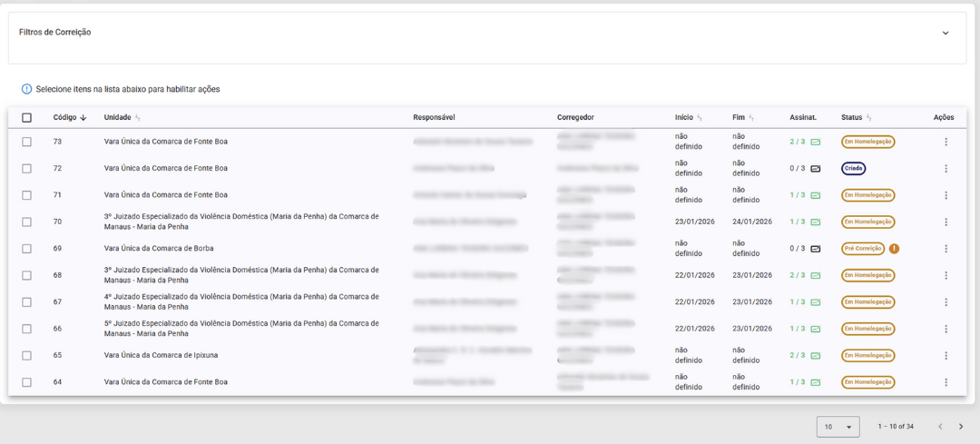Tick the checkbox for row 68

coord(26,275)
